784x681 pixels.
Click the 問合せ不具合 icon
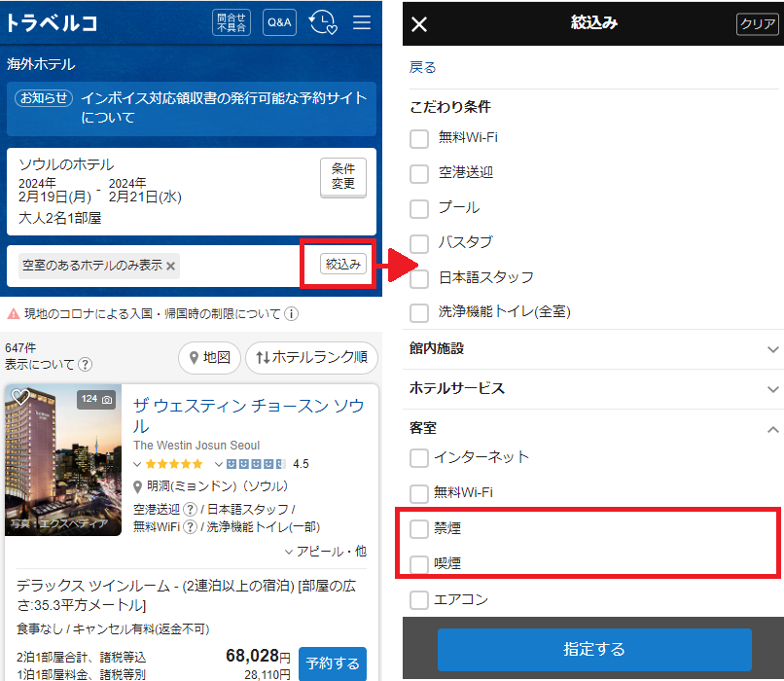[232, 22]
